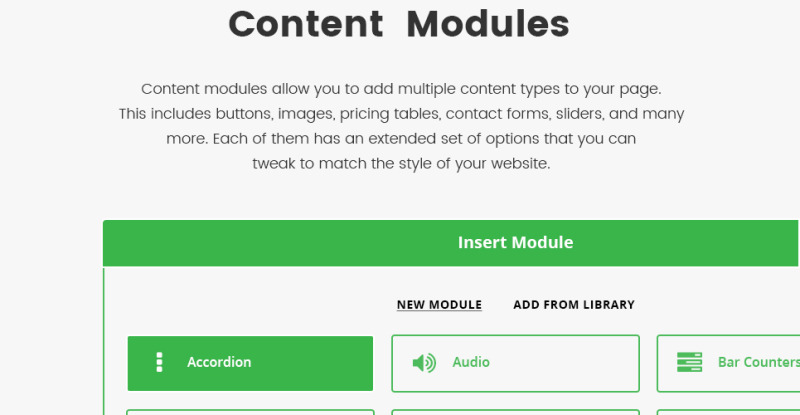Click the green Insert Module header bar
Screen dimensions: 800x415
tap(451, 243)
